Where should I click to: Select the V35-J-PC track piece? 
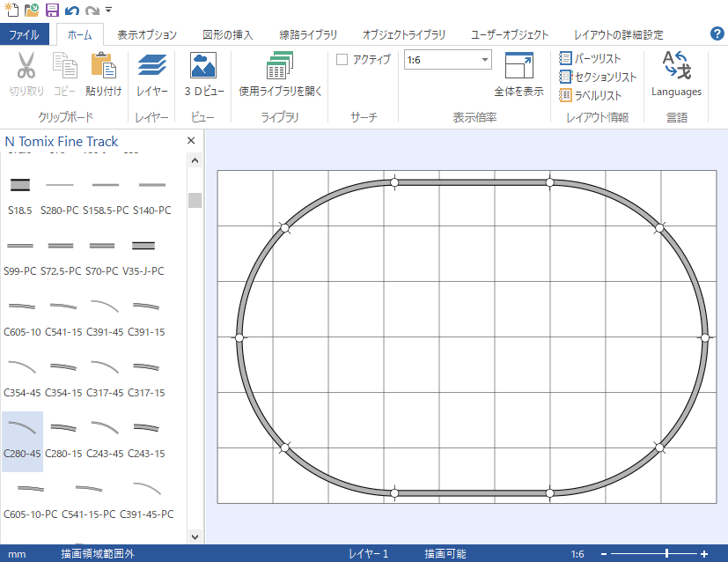(x=143, y=256)
